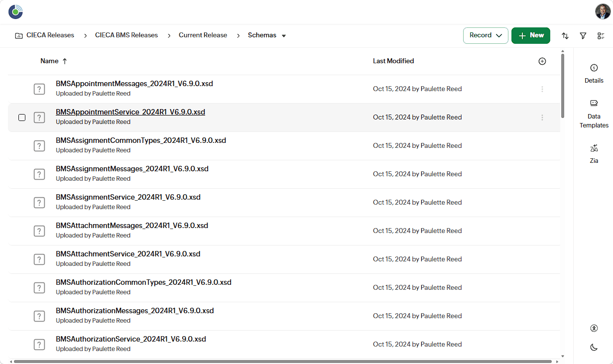This screenshot has height=364, width=613.
Task: Open BMSAppointmentService_2024R1_V6.9.0.xsd file link
Action: click(x=130, y=112)
